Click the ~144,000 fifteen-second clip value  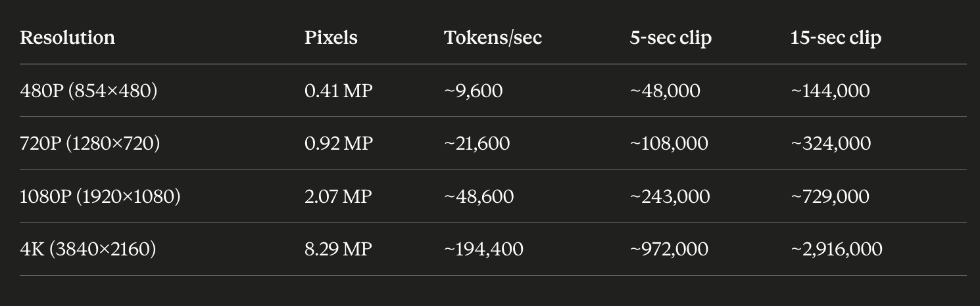pyautogui.click(x=830, y=91)
